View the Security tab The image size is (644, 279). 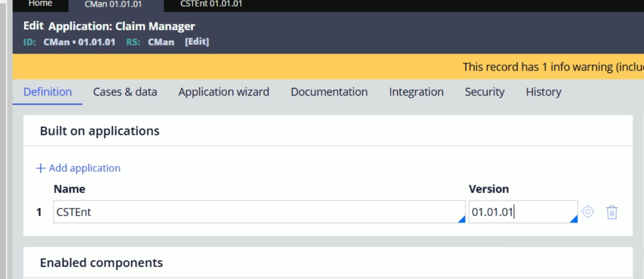(484, 92)
